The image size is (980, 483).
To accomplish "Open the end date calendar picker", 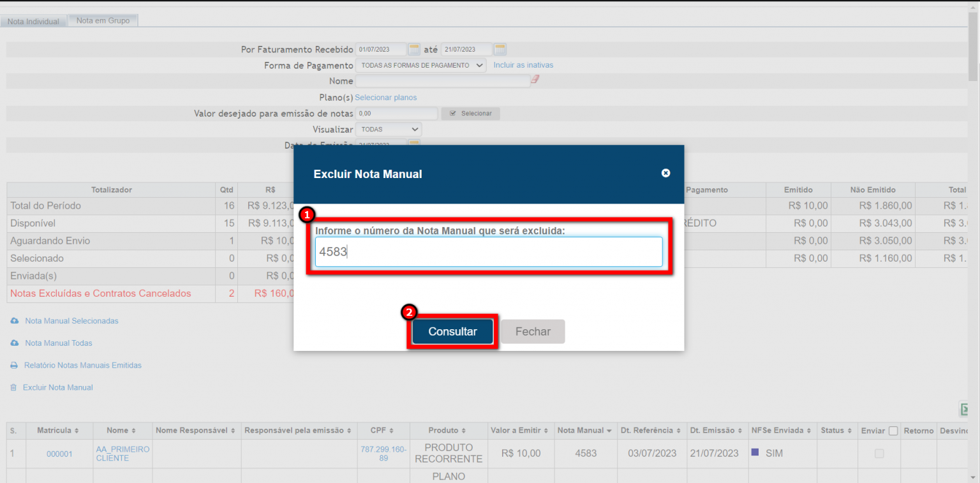I will pos(500,49).
